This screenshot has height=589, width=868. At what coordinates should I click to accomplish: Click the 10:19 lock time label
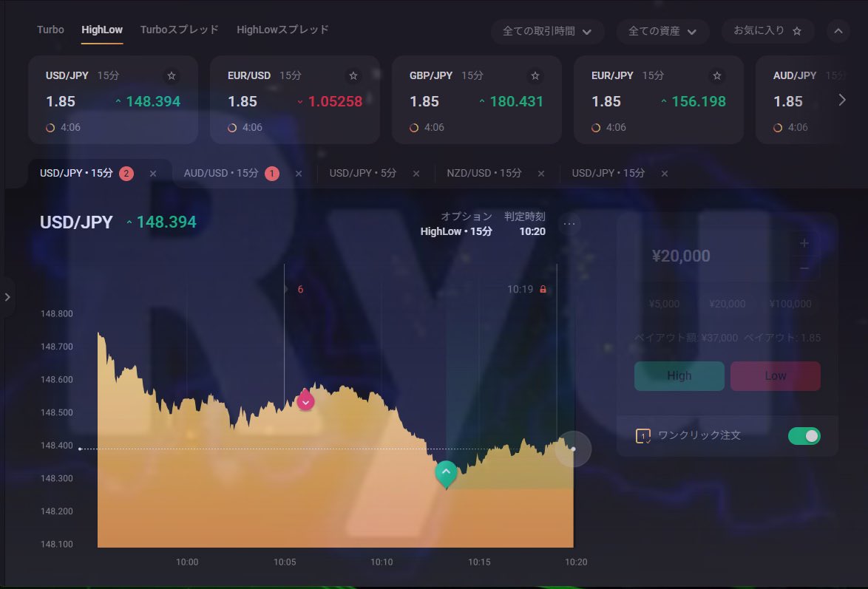click(x=520, y=290)
